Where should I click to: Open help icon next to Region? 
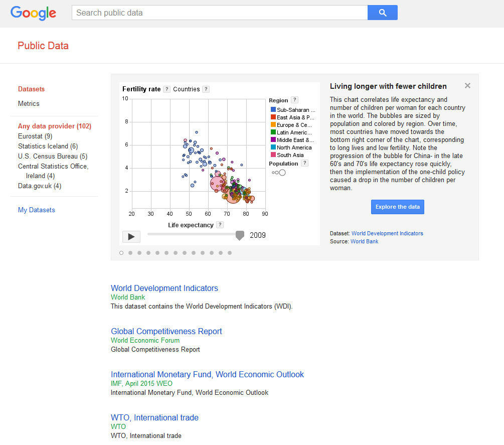[x=295, y=100]
